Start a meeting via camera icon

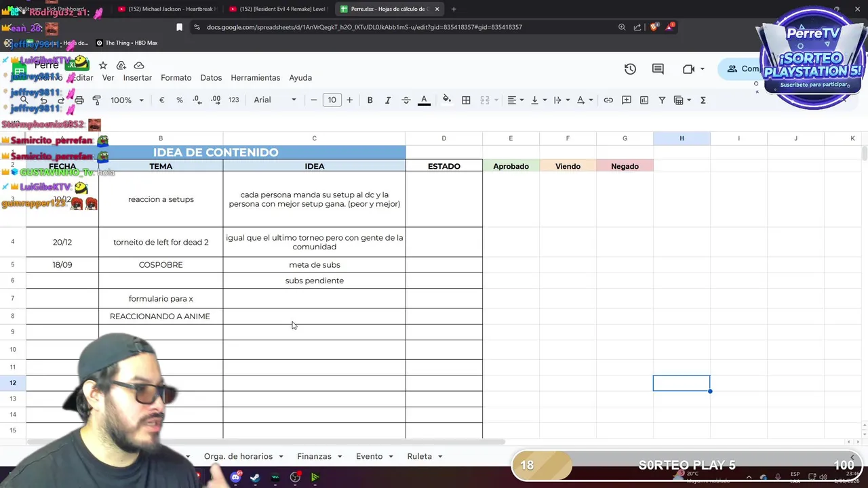[x=689, y=68]
